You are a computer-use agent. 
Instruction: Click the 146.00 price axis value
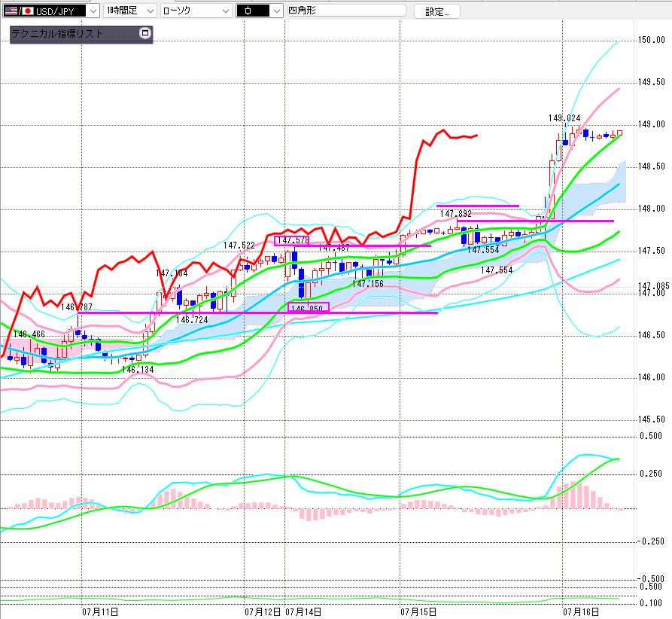coord(652,377)
